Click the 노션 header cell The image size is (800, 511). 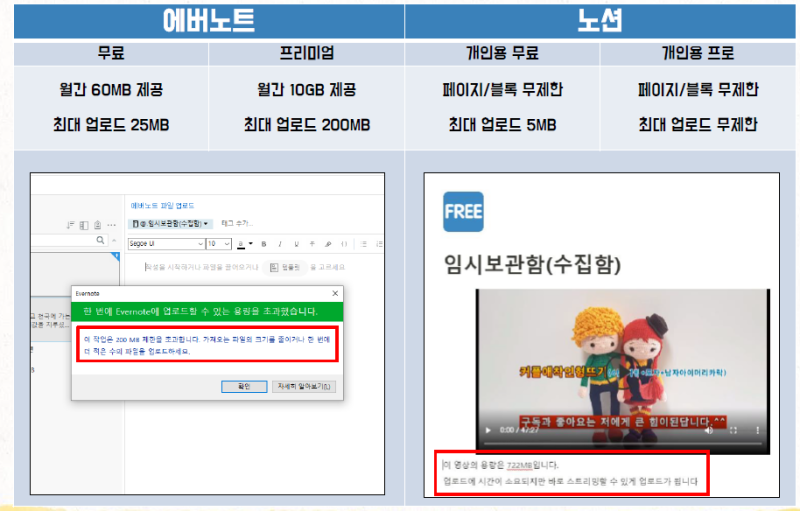(600, 21)
